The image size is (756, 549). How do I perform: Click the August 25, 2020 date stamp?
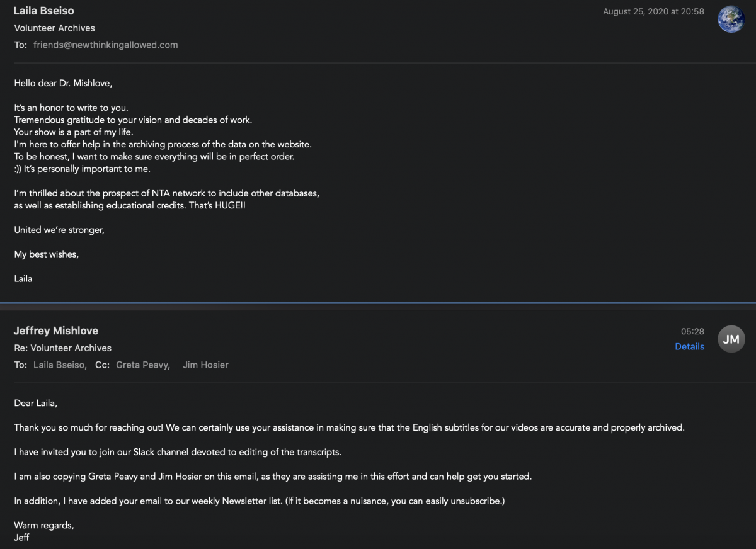point(653,11)
